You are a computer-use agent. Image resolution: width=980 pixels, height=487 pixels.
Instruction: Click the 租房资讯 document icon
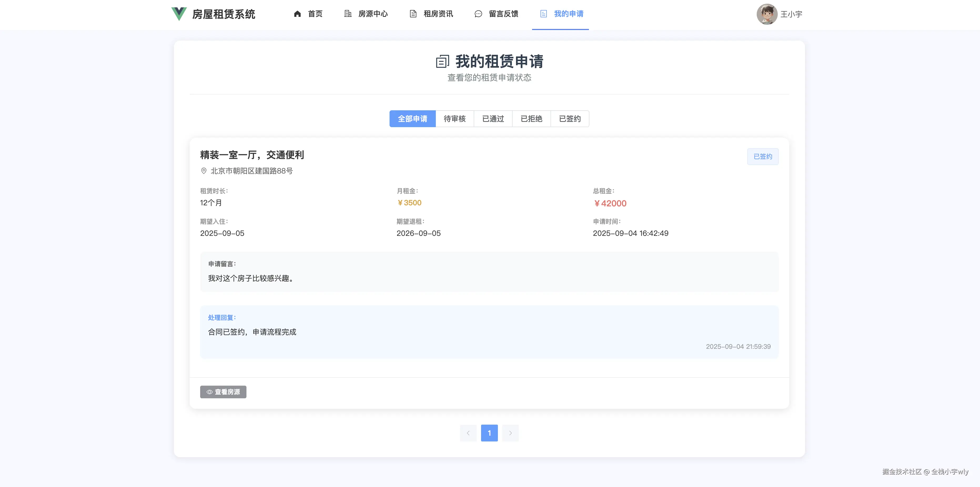coord(413,14)
